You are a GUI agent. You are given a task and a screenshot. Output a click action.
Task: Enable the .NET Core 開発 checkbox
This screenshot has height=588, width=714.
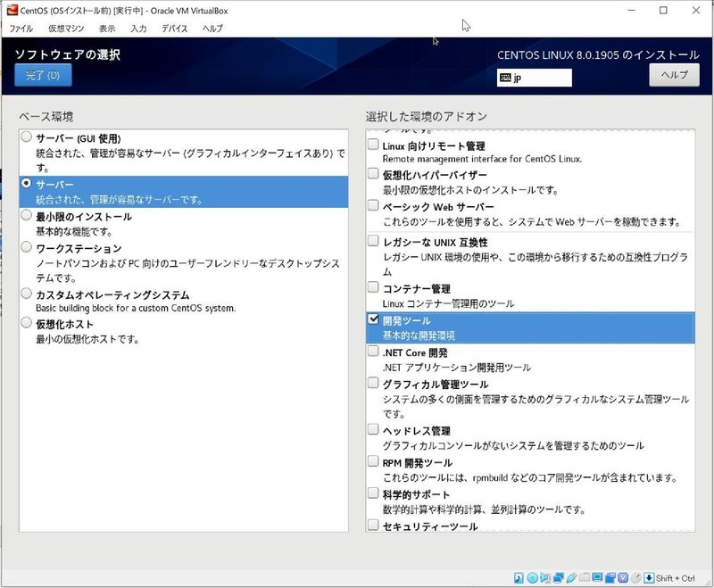tap(373, 351)
